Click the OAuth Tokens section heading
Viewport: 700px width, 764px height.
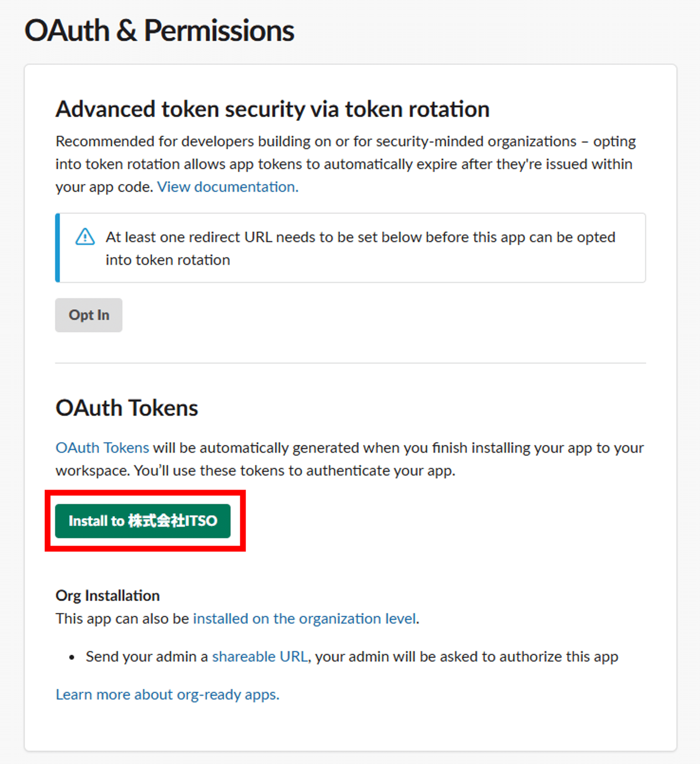[127, 408]
